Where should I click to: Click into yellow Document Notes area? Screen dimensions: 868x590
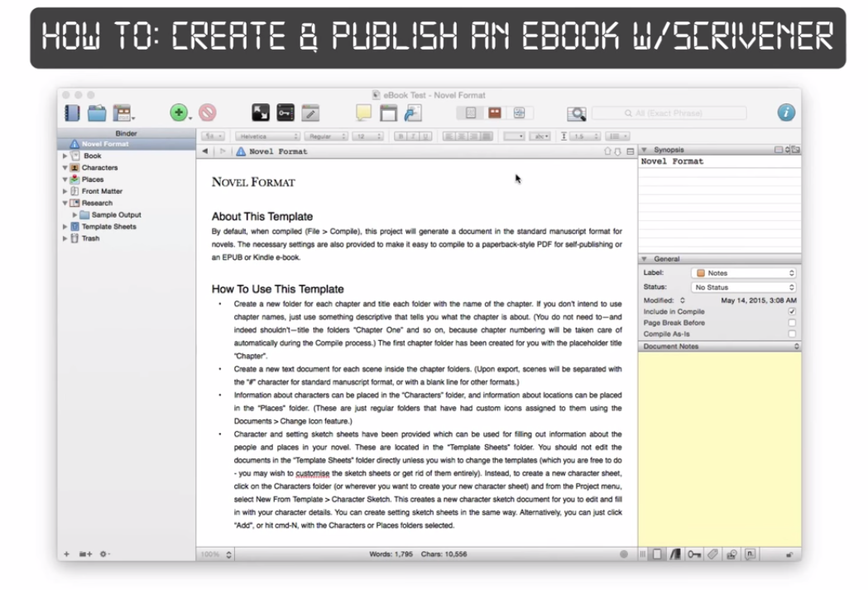(720, 449)
